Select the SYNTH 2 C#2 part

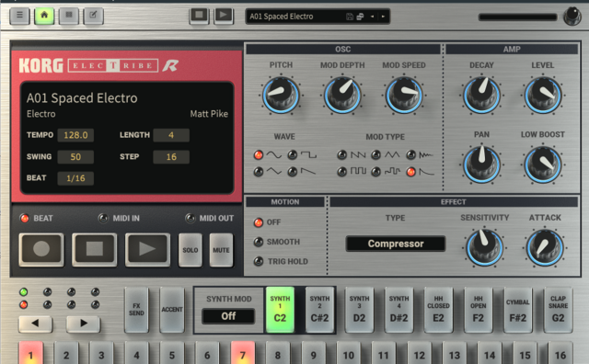tap(319, 310)
